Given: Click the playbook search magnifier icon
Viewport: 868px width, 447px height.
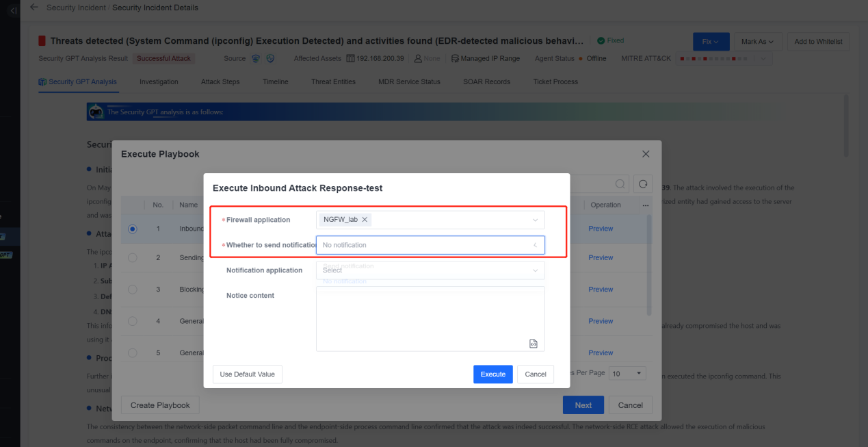Looking at the screenshot, I should tap(620, 184).
